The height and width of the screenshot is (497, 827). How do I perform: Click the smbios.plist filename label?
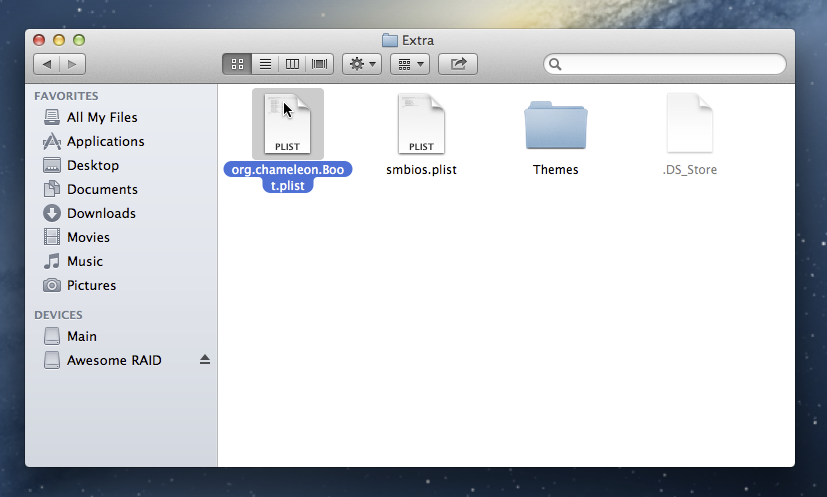point(421,170)
